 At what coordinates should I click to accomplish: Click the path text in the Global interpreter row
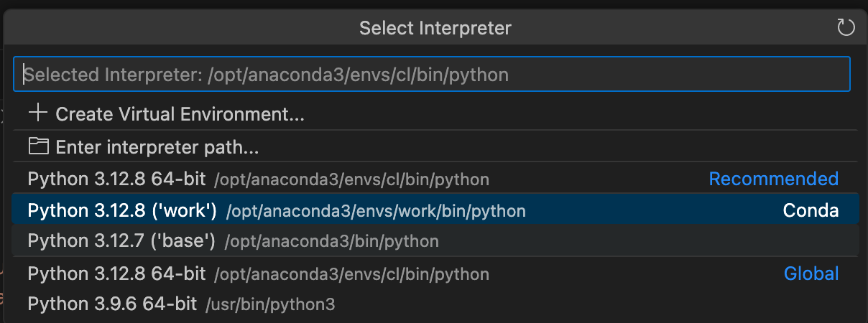[351, 273]
